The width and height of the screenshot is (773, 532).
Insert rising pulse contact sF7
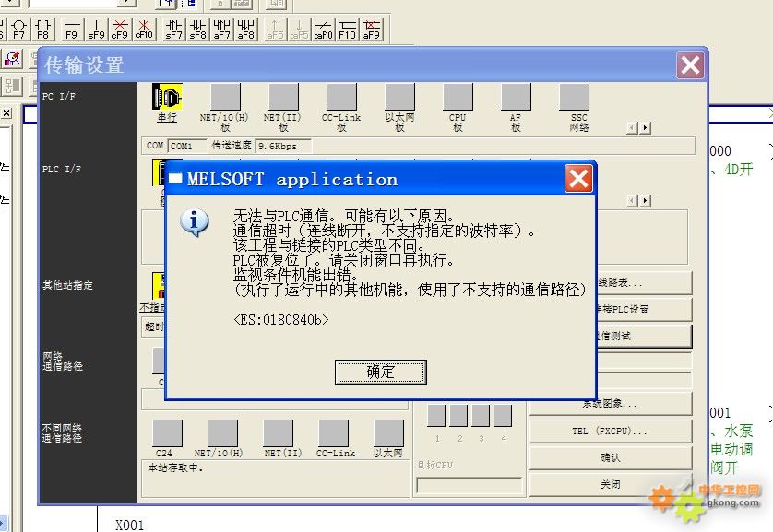[173, 30]
